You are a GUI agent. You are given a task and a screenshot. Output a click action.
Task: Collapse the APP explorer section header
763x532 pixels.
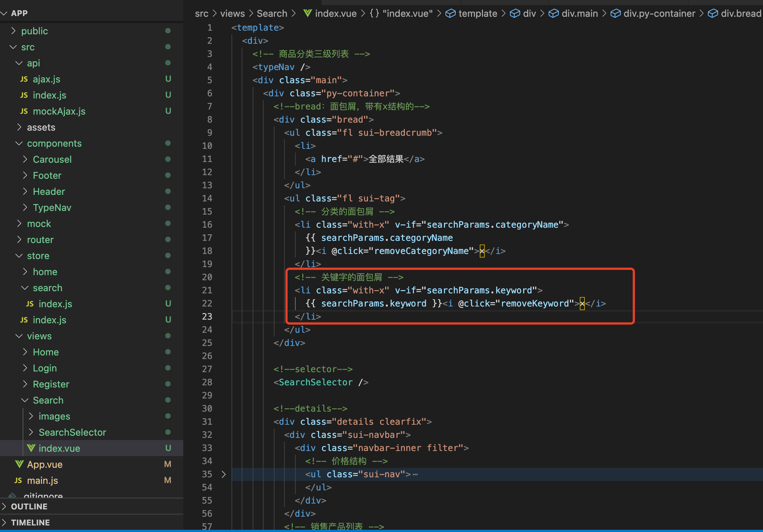pos(19,14)
